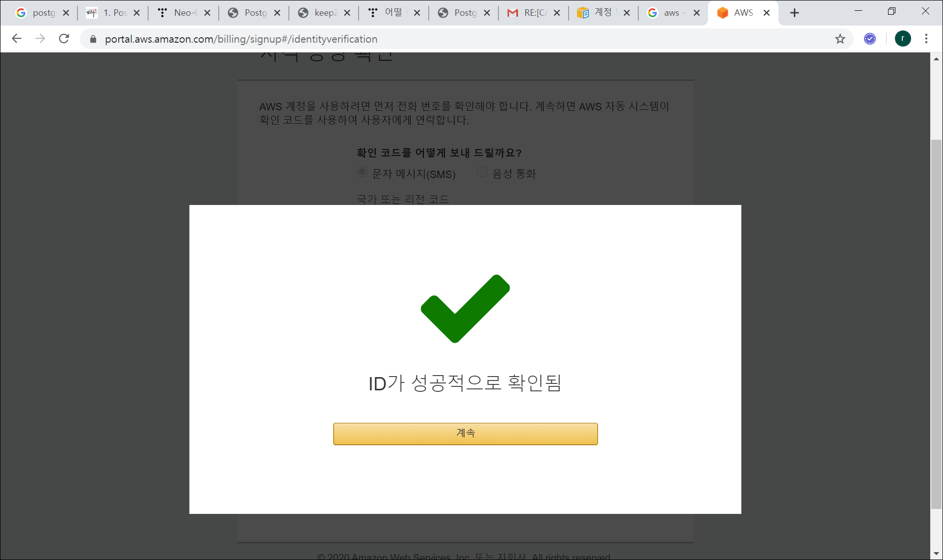This screenshot has height=560, width=943.
Task: Close the aws Google search tab
Action: [697, 13]
